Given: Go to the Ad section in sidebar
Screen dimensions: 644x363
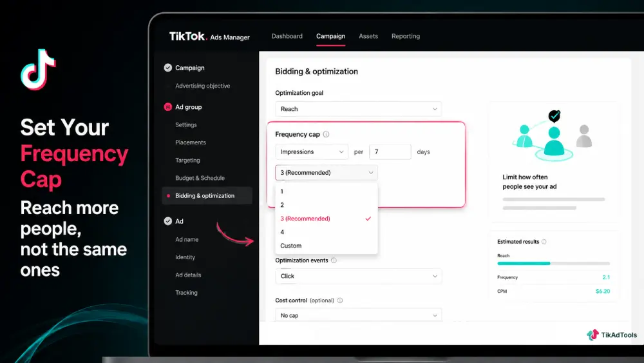Looking at the screenshot, I should click(179, 221).
